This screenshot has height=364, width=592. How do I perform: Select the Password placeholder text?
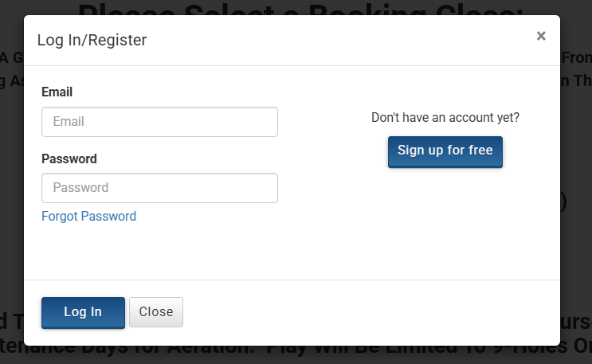80,188
